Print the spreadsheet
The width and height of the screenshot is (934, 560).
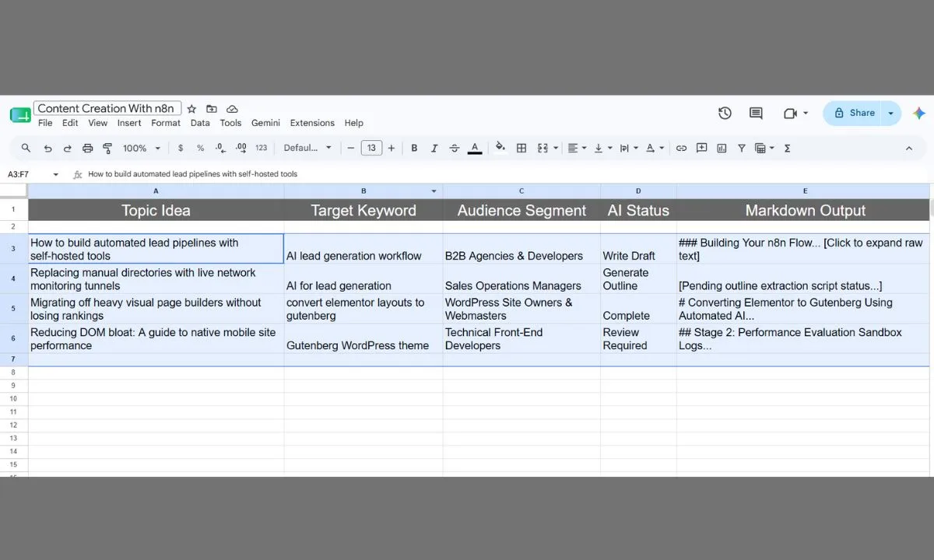coord(87,148)
